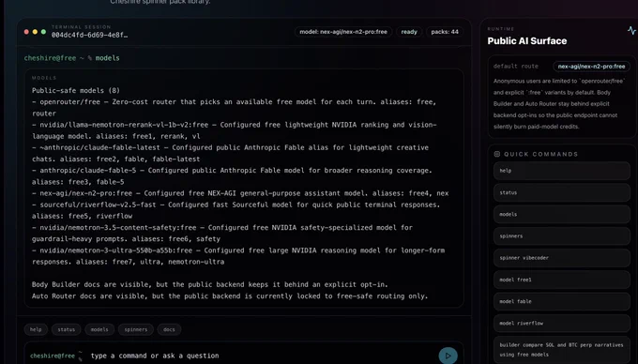
Task: Click the 'default route' label
Action: tap(515, 67)
